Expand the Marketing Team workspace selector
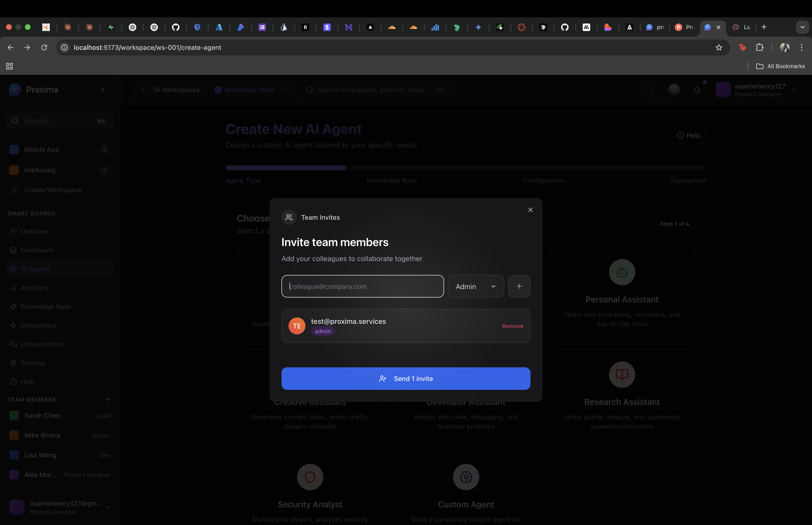Image resolution: width=812 pixels, height=525 pixels. point(250,90)
